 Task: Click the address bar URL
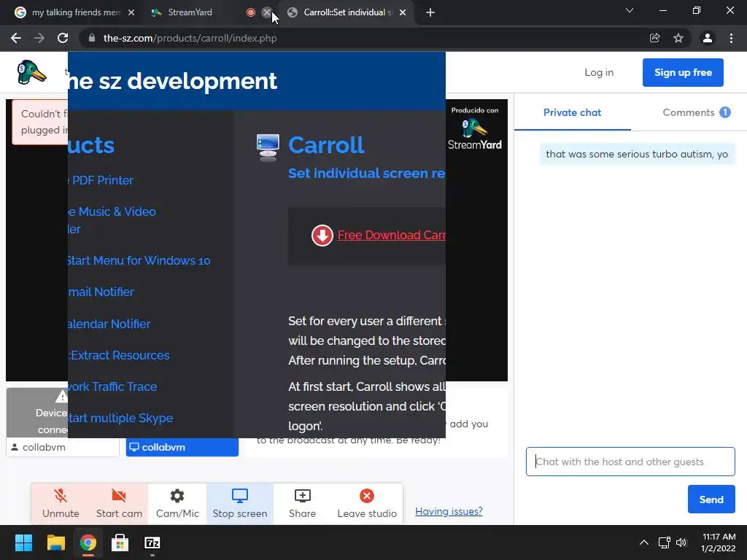(190, 38)
